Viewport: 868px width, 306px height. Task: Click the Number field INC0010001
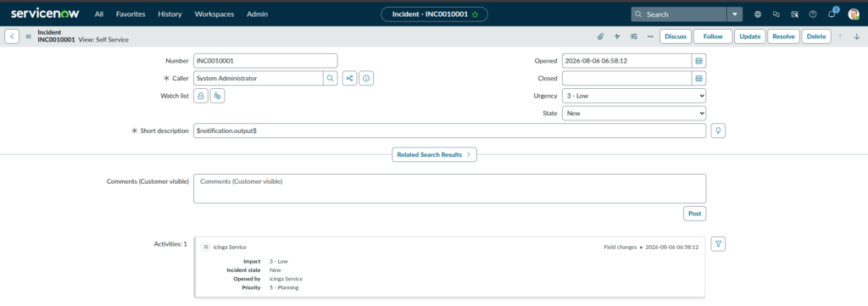[x=265, y=61]
